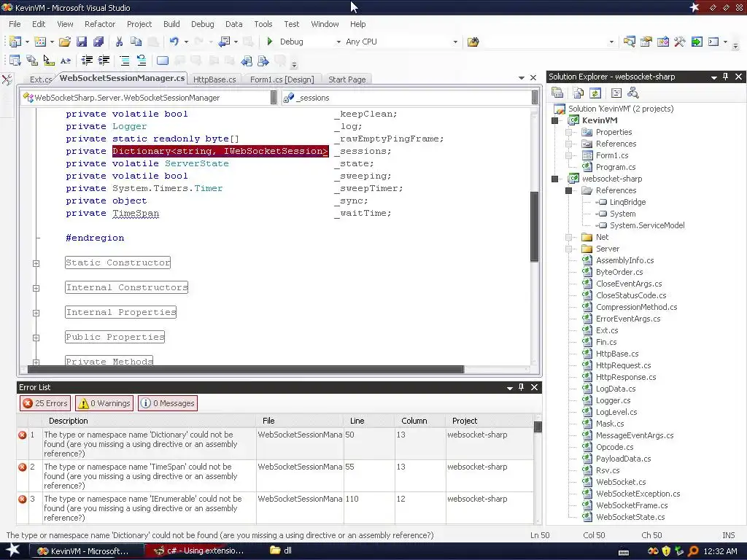Click the Find in Files icon
Viewport: 747px width, 560px height.
(473, 42)
